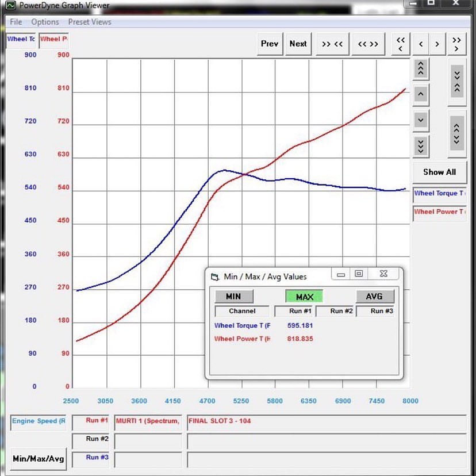Toggle MAX values in Min/Max/Avg dialog
This screenshot has width=476, height=476.
304,297
